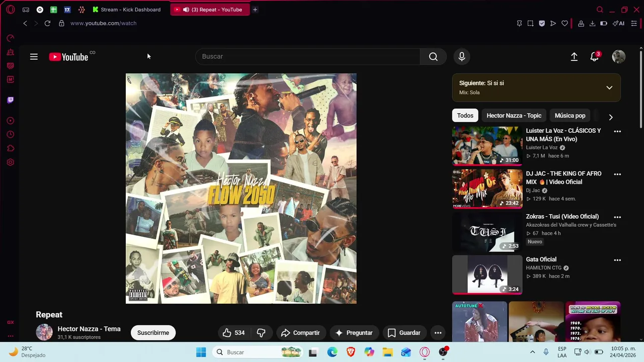
Task: Go back with the browser back arrow
Action: (x=25, y=23)
